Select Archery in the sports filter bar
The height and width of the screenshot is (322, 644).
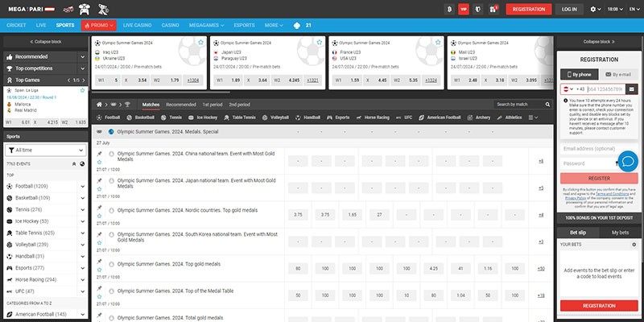(x=478, y=118)
